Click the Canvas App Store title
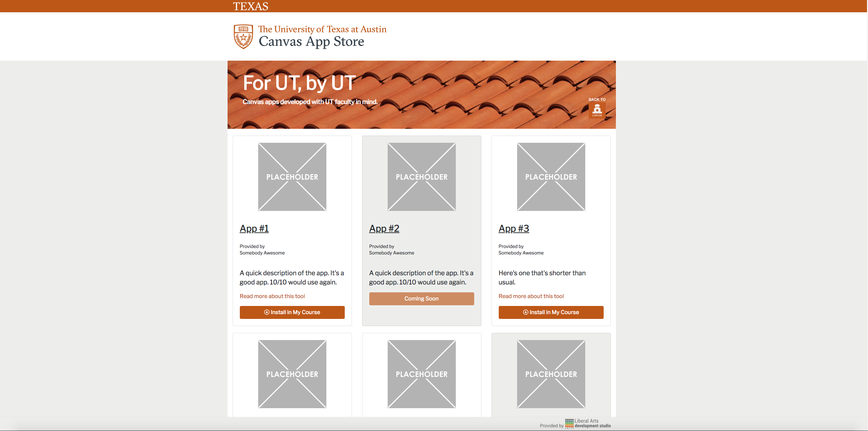The width and height of the screenshot is (868, 431). pos(311,42)
